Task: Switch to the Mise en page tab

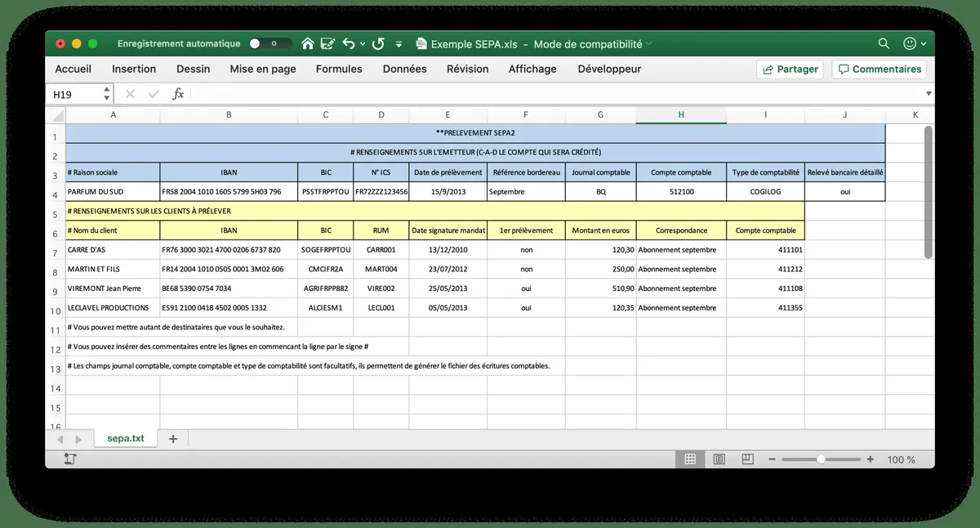Action: click(x=263, y=69)
